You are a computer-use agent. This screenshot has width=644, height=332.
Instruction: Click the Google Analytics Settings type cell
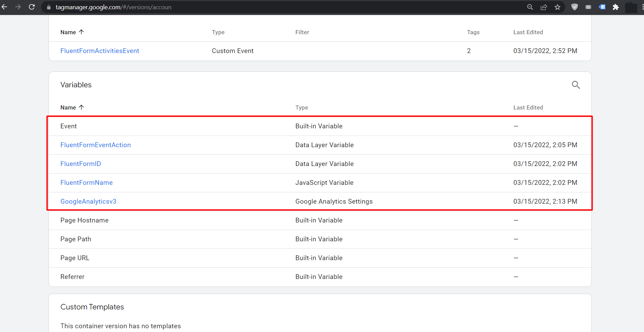point(334,201)
